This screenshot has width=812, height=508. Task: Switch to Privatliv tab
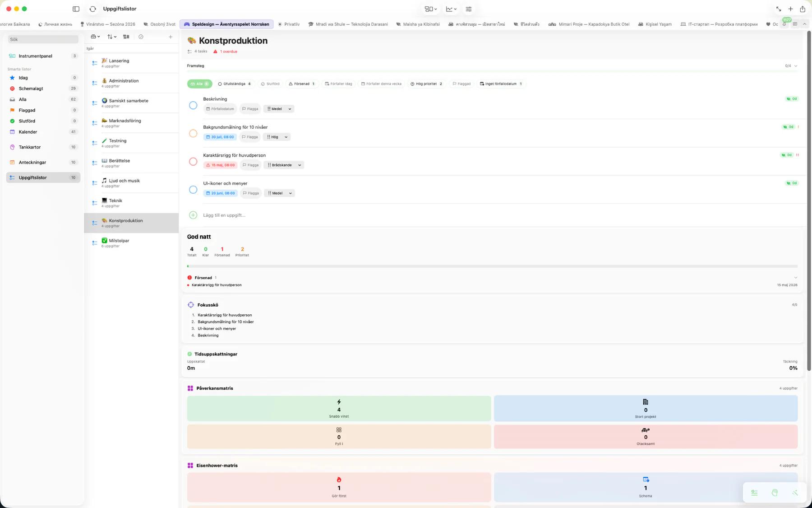point(289,24)
